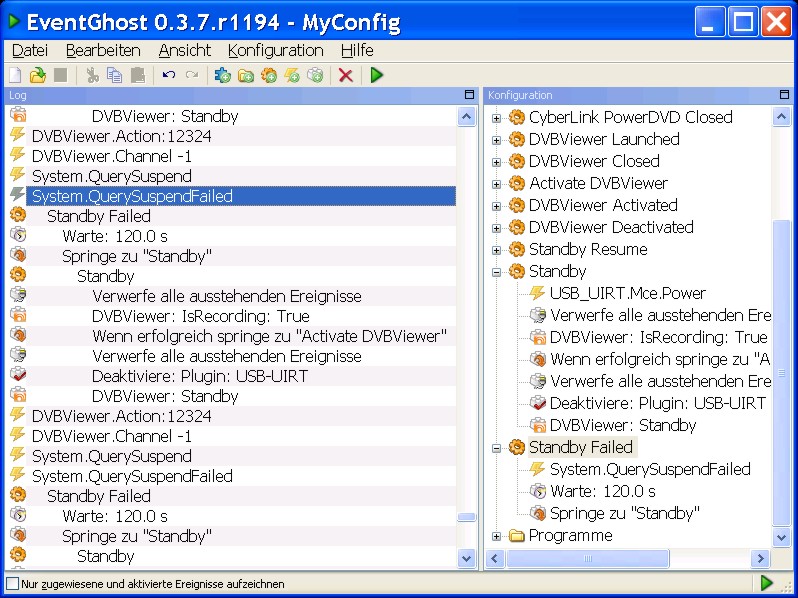Viewport: 798px width, 598px height.
Task: Click the Redo arrow icon
Action: click(192, 75)
